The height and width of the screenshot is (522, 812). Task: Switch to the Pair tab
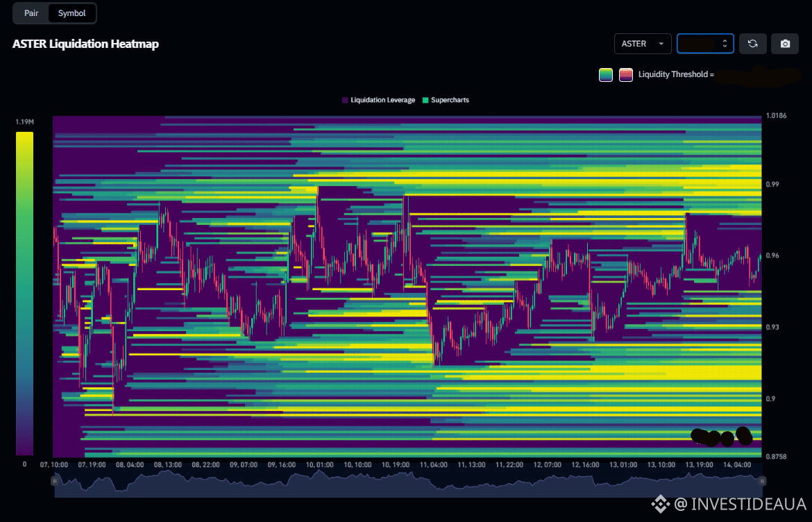(x=31, y=13)
